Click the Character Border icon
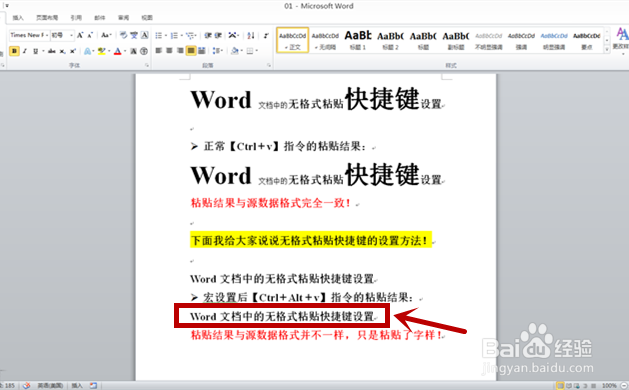The width and height of the screenshot is (629, 390). (144, 35)
